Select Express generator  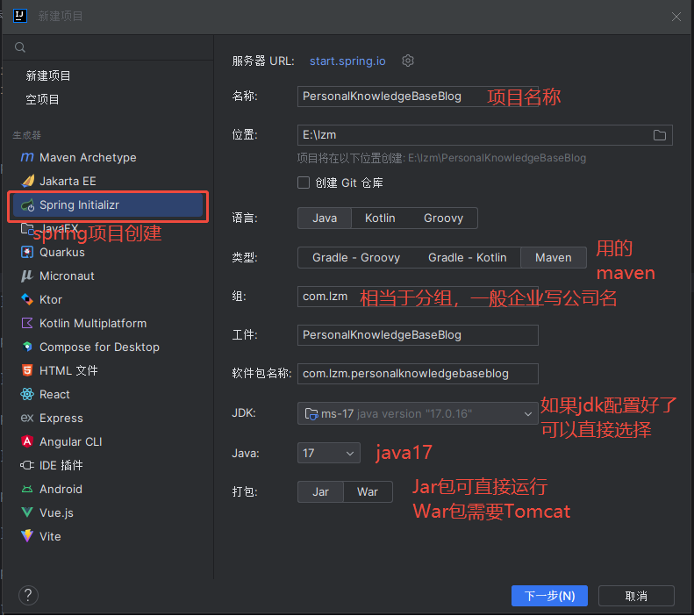(x=108, y=418)
